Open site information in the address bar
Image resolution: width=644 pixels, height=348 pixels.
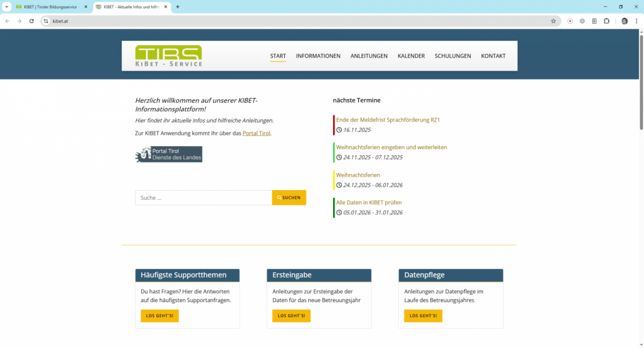[45, 21]
